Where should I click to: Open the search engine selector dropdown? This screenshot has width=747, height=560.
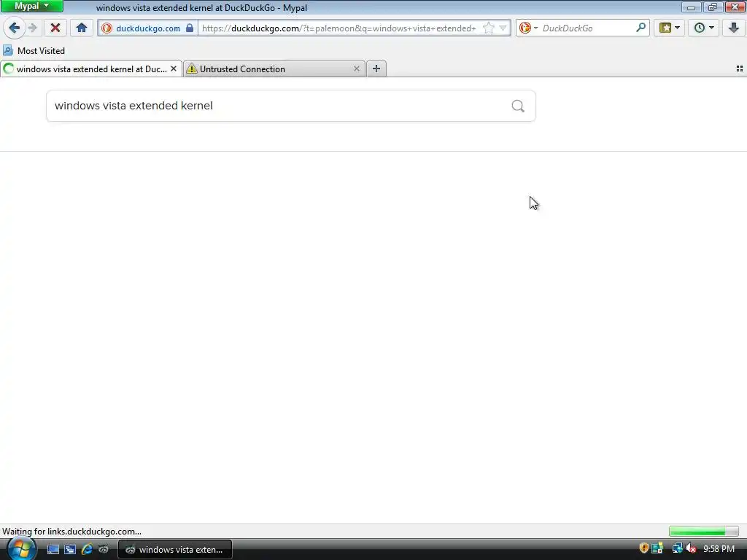coord(528,28)
